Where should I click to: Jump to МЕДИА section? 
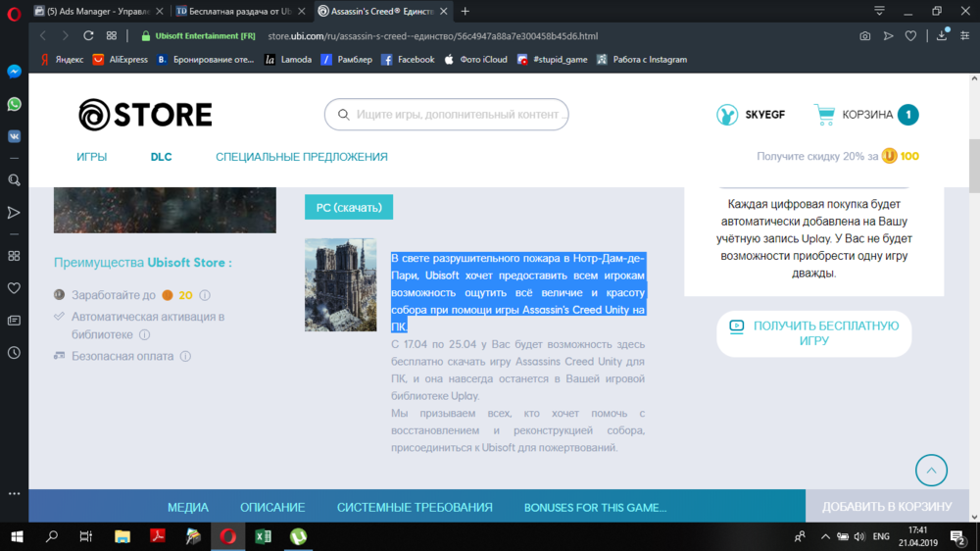[188, 507]
